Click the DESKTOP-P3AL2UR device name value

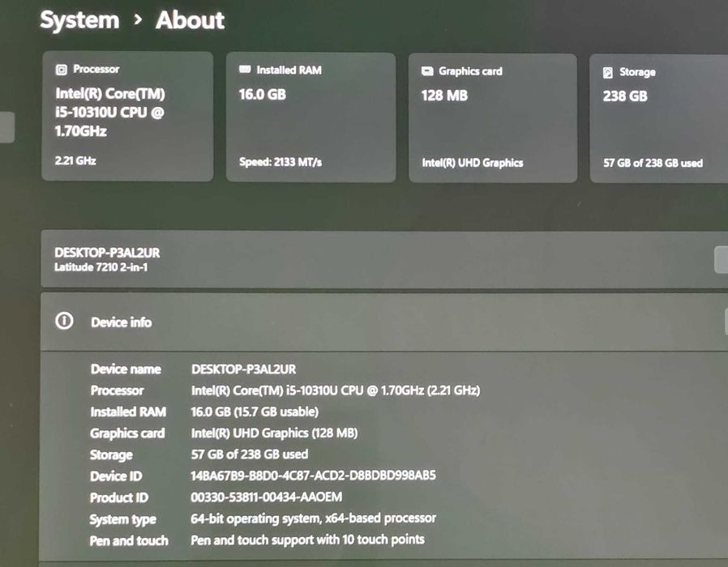pos(244,369)
